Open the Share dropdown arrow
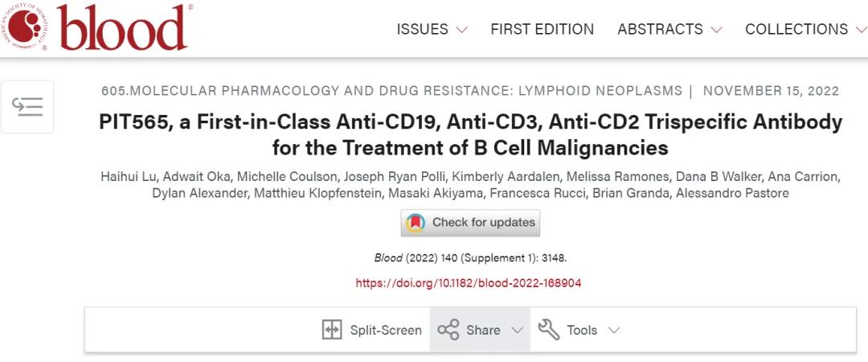This screenshot has height=362, width=868. click(517, 330)
